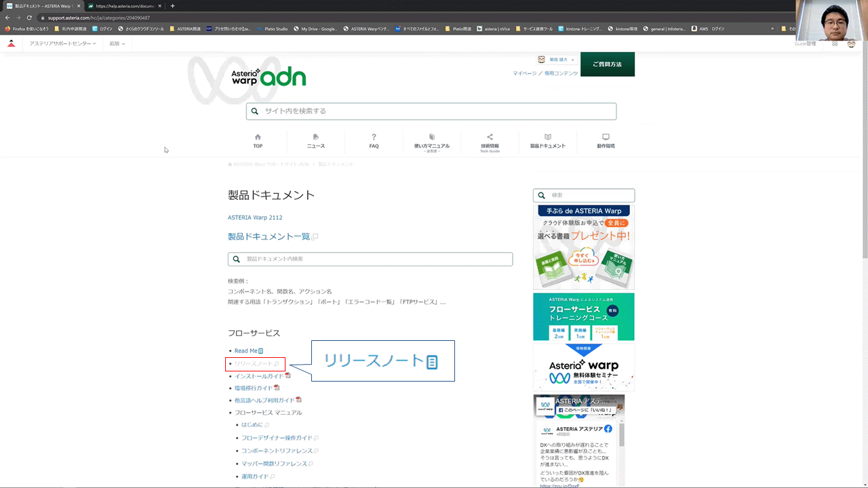Open kintone環境 bookmark
This screenshot has height=488, width=868.
pos(623,28)
